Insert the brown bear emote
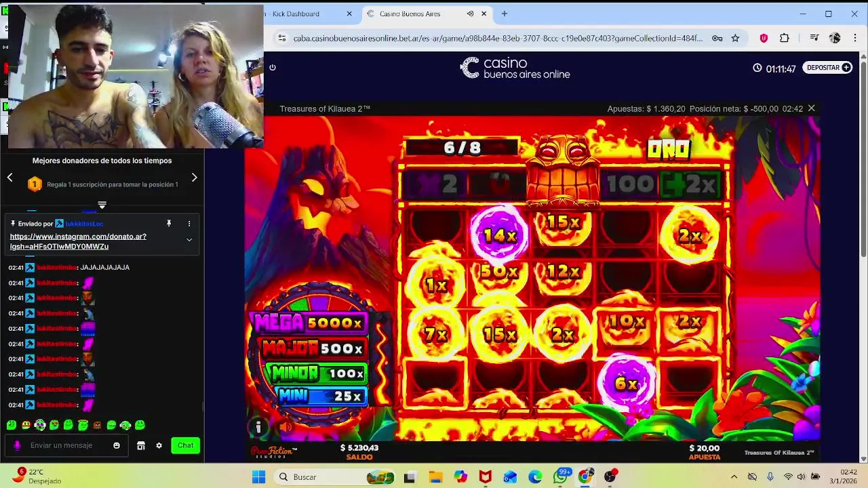Viewport: 868px width, 488px height. point(97,426)
